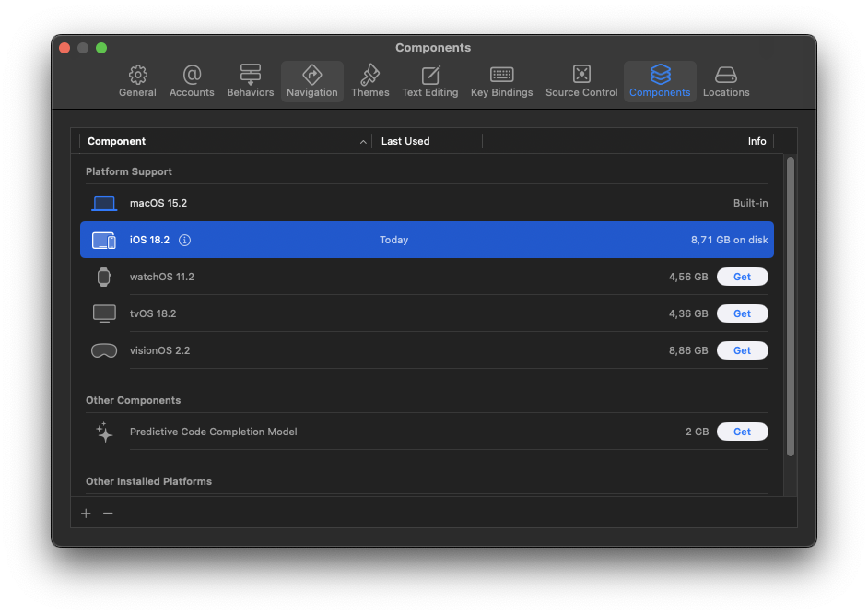Go to the Text Editing tab
The image size is (868, 615).
click(x=430, y=81)
